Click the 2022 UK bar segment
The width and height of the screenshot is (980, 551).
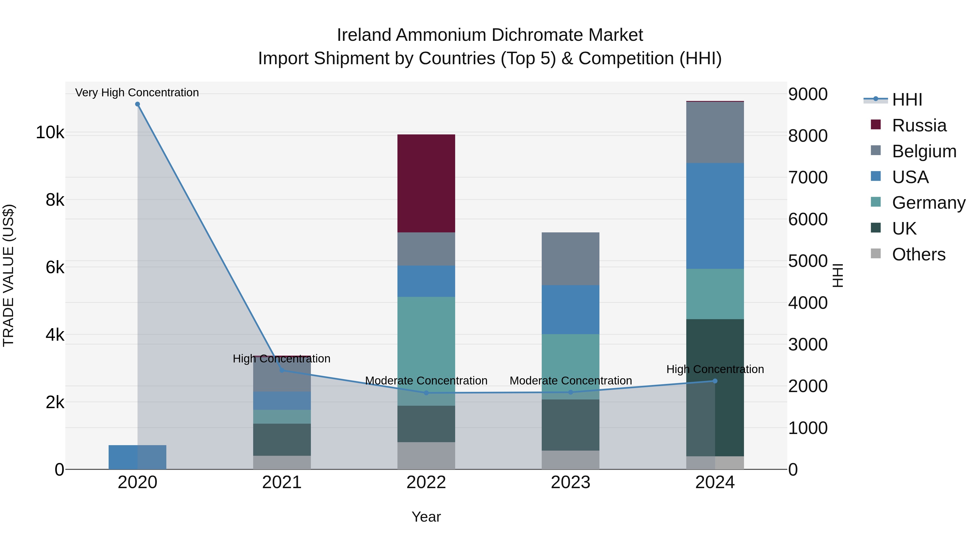click(426, 424)
